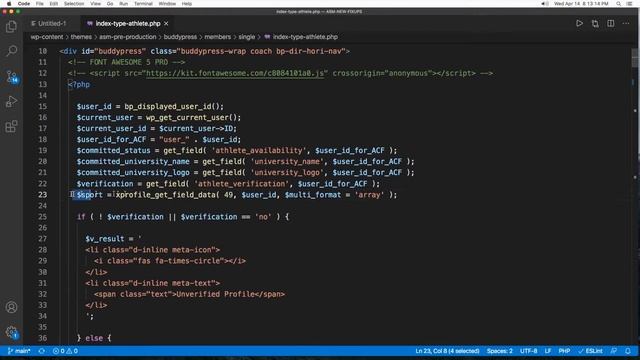This screenshot has height=360, width=640.
Task: Open the File menu
Action: coord(40,4)
